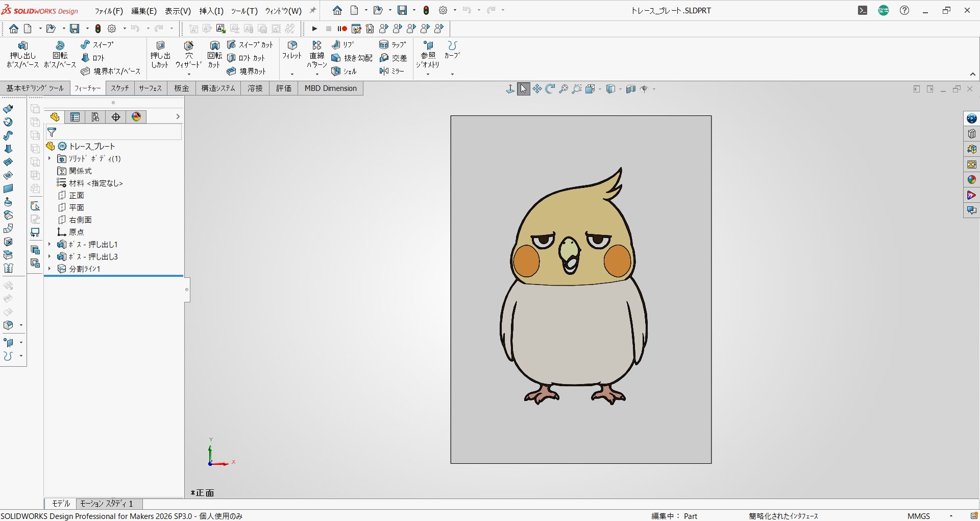The width and height of the screenshot is (980, 521).
Task: Click the rebuild traffic light in second toolbar
Action: point(98,29)
